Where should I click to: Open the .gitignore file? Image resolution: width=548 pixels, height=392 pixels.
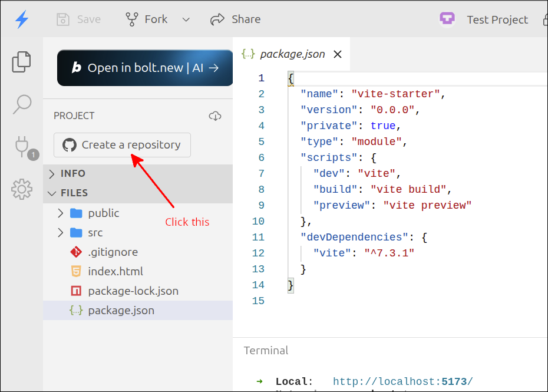click(x=113, y=252)
